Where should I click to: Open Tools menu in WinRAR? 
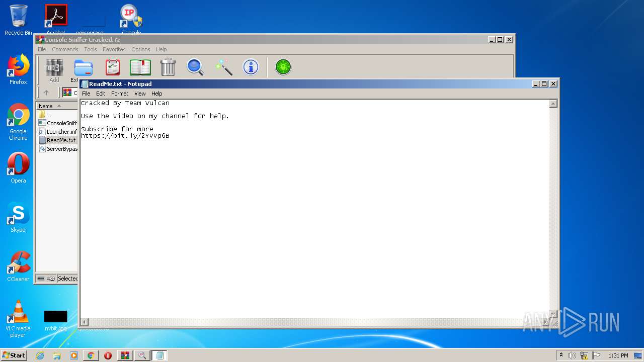coord(91,49)
